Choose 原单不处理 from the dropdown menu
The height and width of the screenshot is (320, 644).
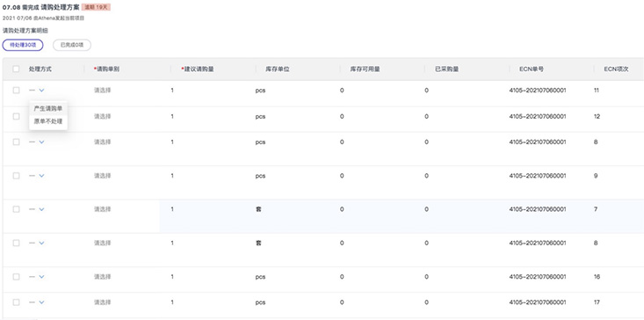[x=48, y=121]
